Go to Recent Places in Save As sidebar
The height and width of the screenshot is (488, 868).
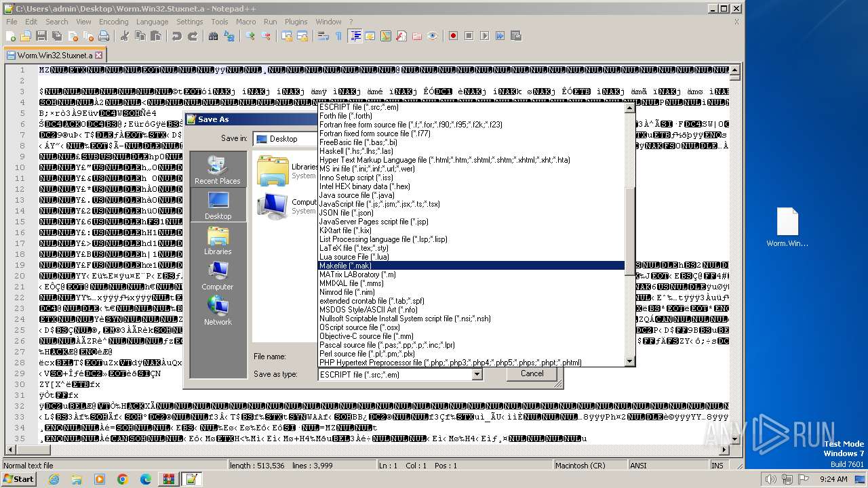pos(218,169)
